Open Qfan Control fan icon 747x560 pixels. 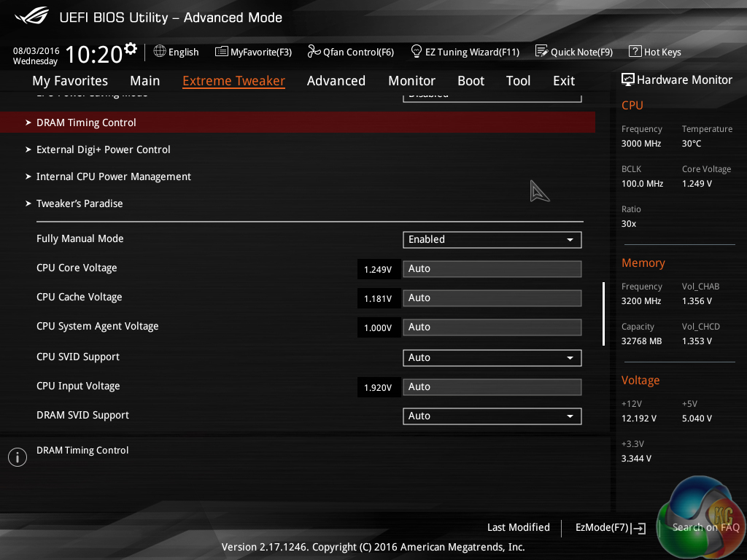coord(314,52)
